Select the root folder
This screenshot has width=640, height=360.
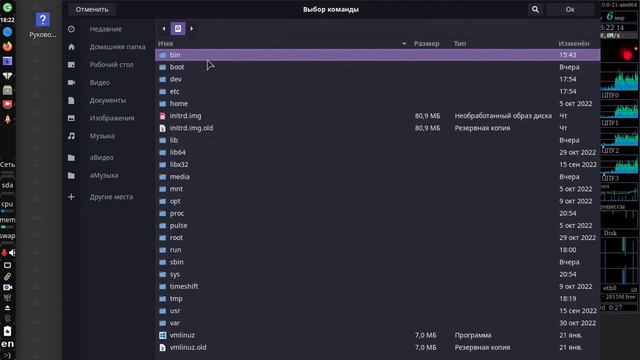tap(378, 238)
